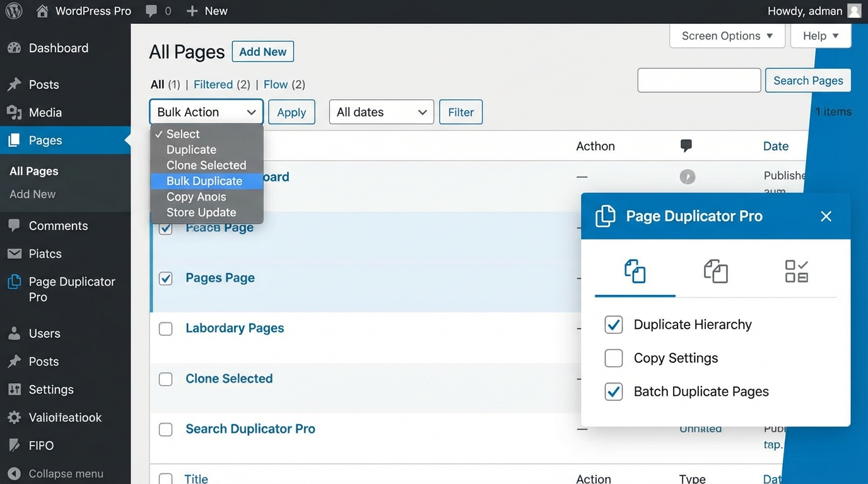Image resolution: width=868 pixels, height=484 pixels.
Task: Expand Screen Options
Action: coord(727,35)
